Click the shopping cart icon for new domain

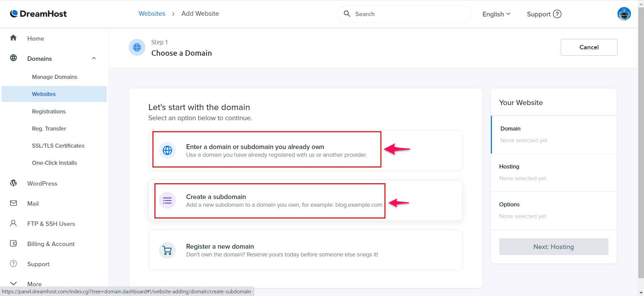(167, 250)
